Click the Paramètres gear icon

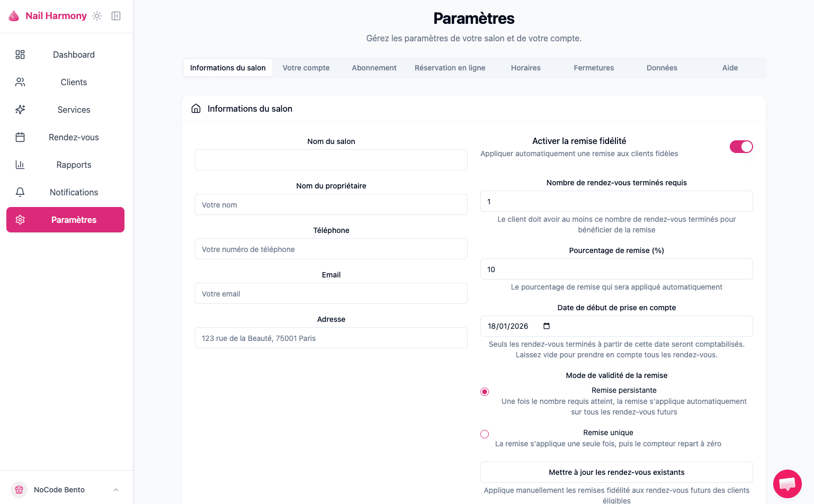pos(20,220)
